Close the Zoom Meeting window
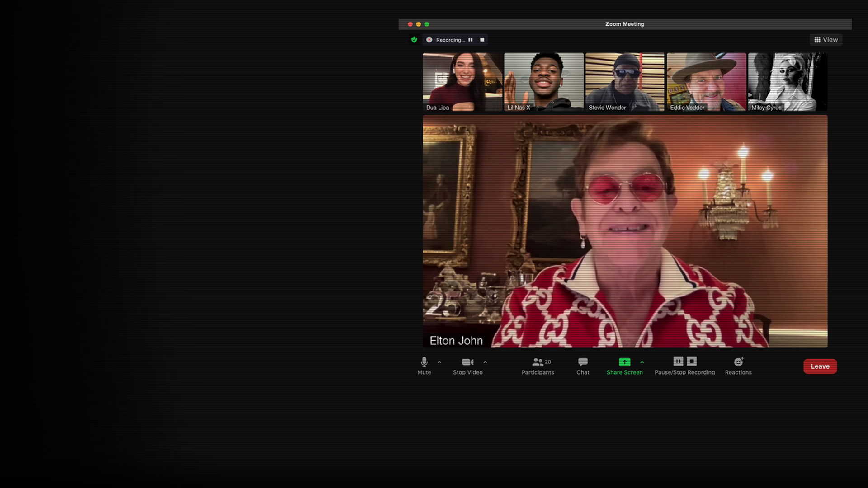868x488 pixels. (x=410, y=24)
